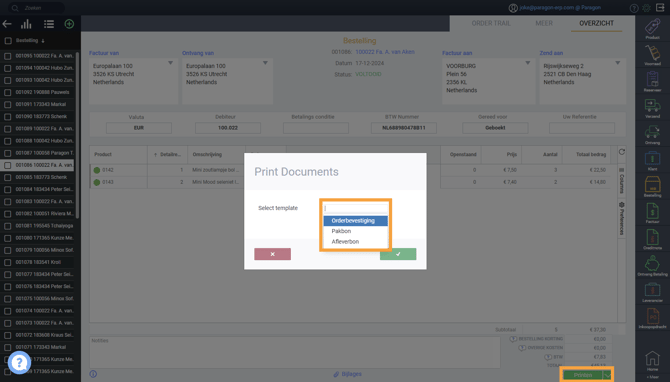The height and width of the screenshot is (382, 670).
Task: Click the refresh icon above the Columns panel
Action: (x=622, y=152)
